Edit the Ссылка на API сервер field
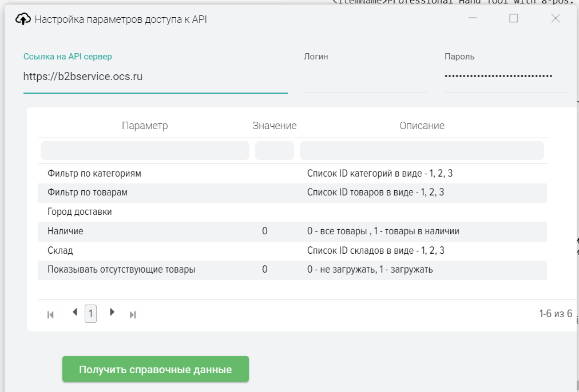The width and height of the screenshot is (579, 392). pyautogui.click(x=154, y=76)
